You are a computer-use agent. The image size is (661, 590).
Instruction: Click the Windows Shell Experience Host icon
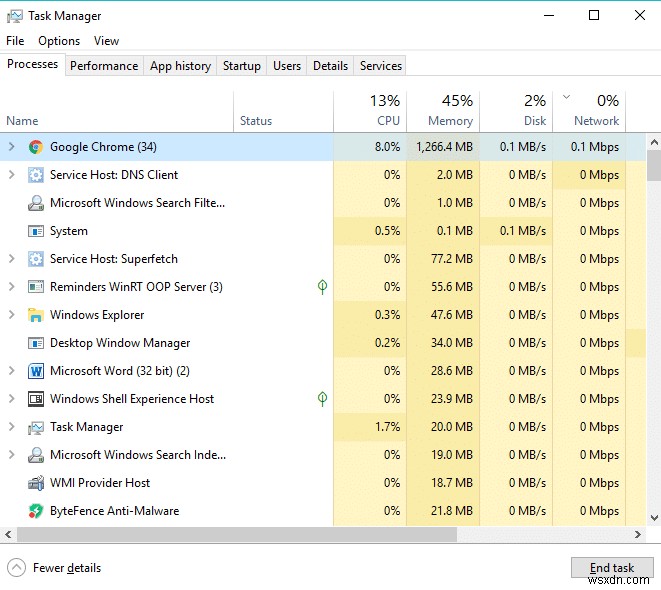[36, 399]
